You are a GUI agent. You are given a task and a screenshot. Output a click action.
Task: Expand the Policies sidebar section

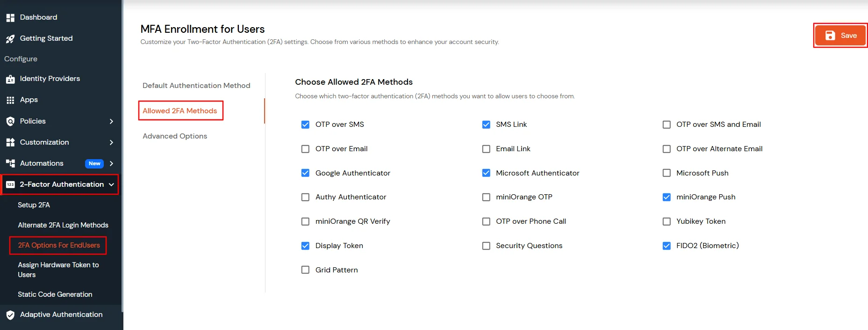tap(111, 121)
